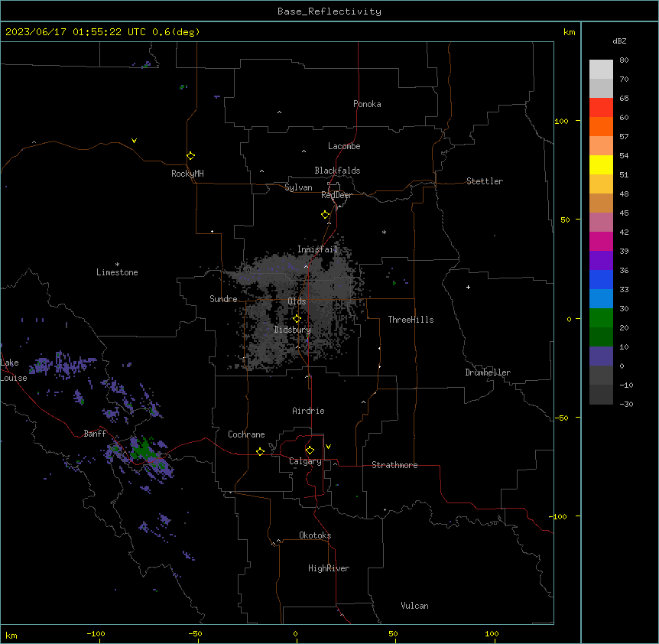Click the Limestone label

(x=117, y=272)
